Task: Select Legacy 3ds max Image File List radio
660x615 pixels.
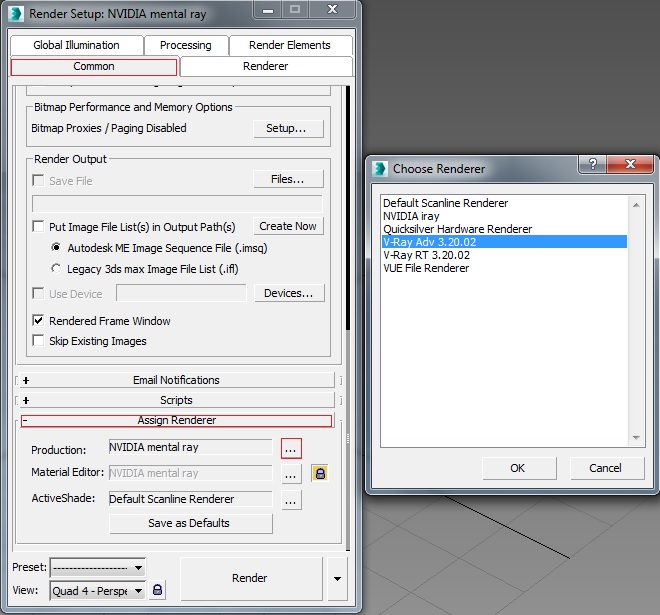Action: click(56, 268)
